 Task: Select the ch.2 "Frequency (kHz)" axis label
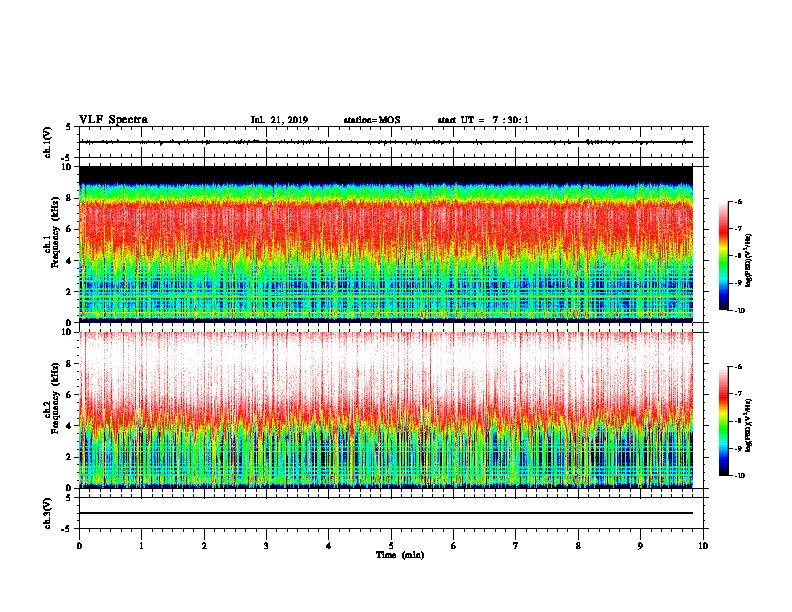(x=56, y=398)
